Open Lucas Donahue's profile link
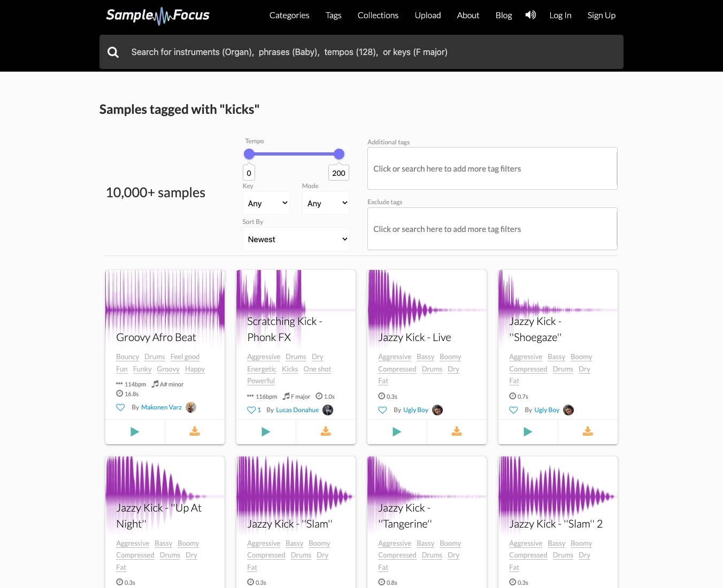Image resolution: width=723 pixels, height=588 pixels. pyautogui.click(x=297, y=410)
